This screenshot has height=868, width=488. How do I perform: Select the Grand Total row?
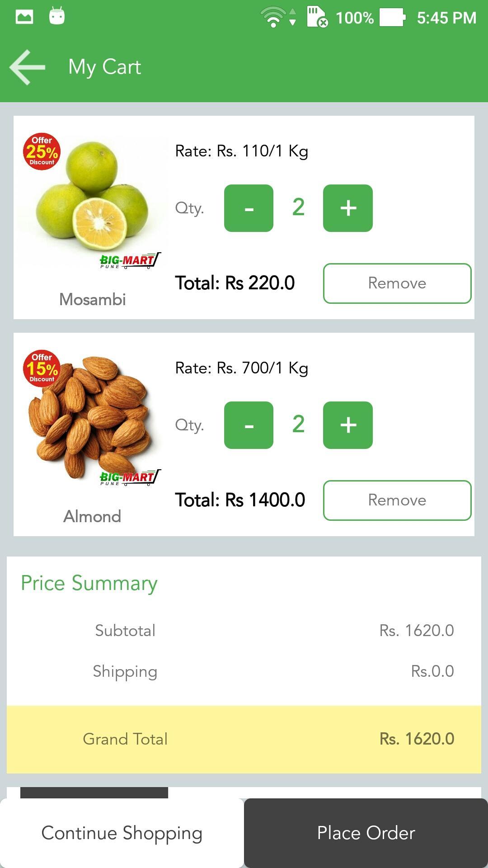[x=244, y=739]
